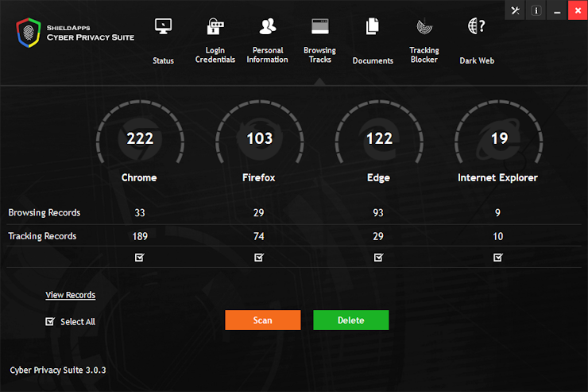The height and width of the screenshot is (392, 588).
Task: Click the Chrome gauge showing 222
Action: click(x=140, y=133)
